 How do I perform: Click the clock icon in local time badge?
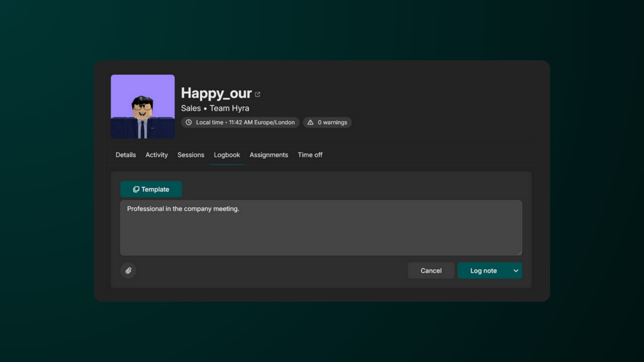pyautogui.click(x=189, y=122)
